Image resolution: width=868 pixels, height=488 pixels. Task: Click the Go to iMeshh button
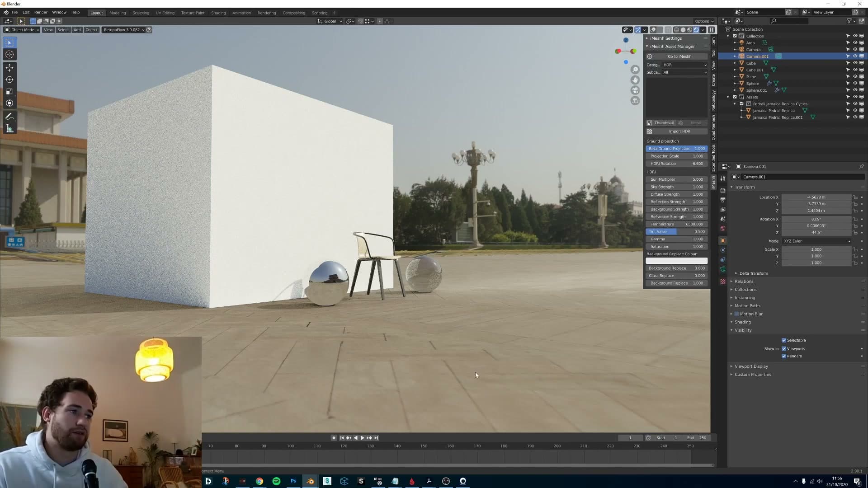pyautogui.click(x=677, y=56)
